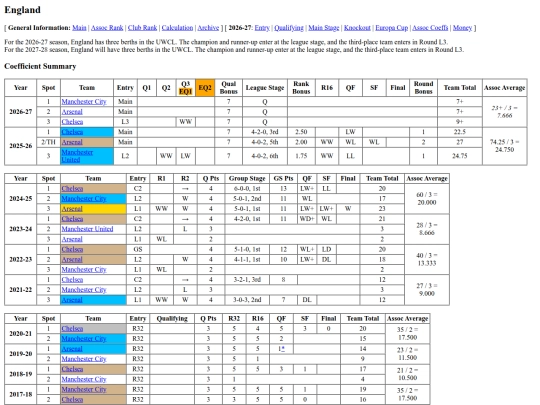
Task: Select the England page heading
Action: pyautogui.click(x=22, y=10)
